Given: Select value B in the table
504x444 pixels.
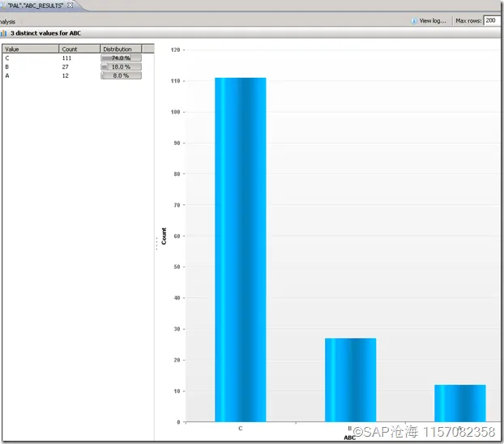Looking at the screenshot, I should pos(7,67).
